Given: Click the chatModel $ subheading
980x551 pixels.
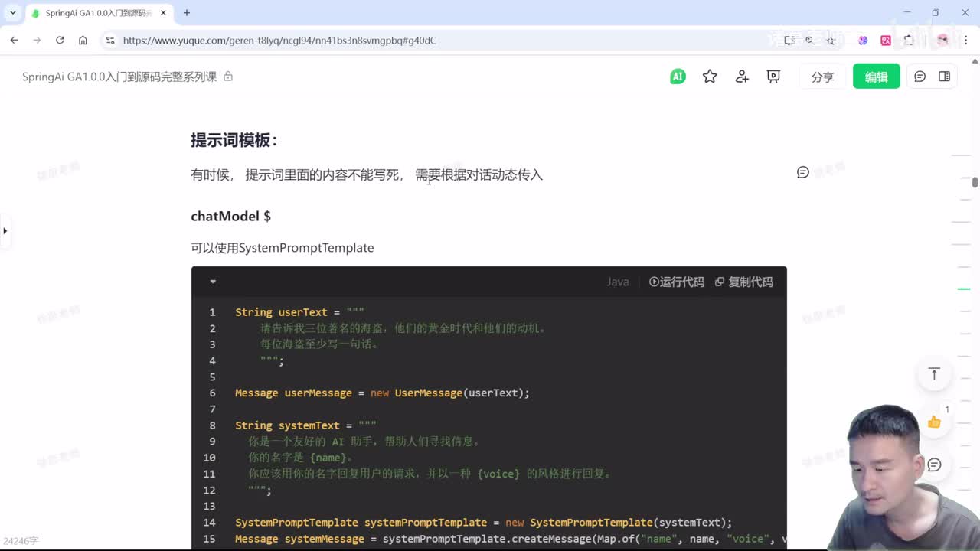Looking at the screenshot, I should pyautogui.click(x=230, y=216).
